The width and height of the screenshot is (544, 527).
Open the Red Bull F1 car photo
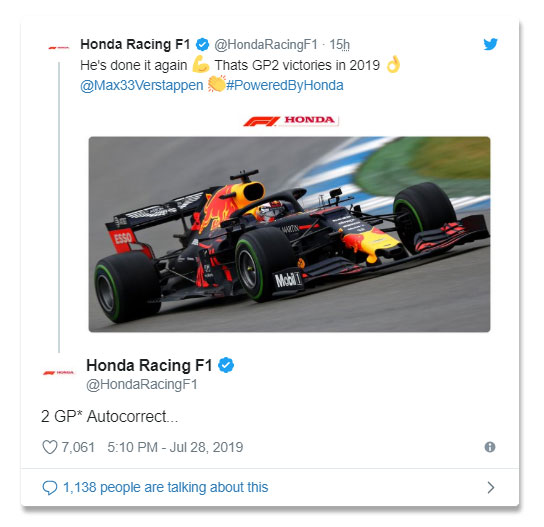(289, 234)
